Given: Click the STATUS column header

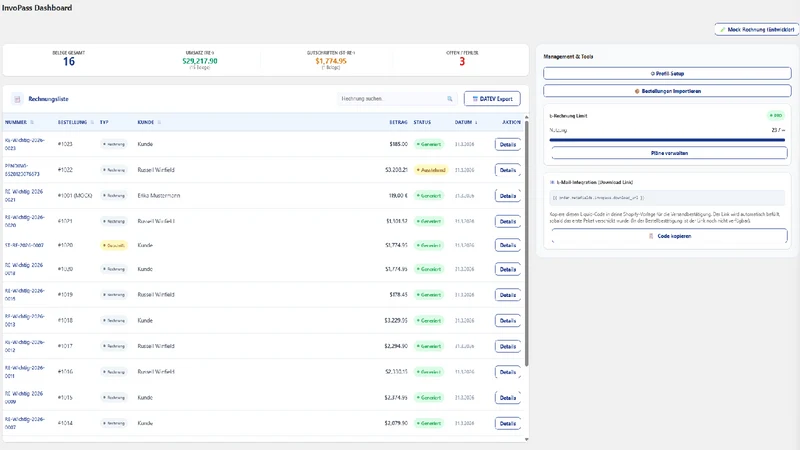Looking at the screenshot, I should tap(422, 122).
